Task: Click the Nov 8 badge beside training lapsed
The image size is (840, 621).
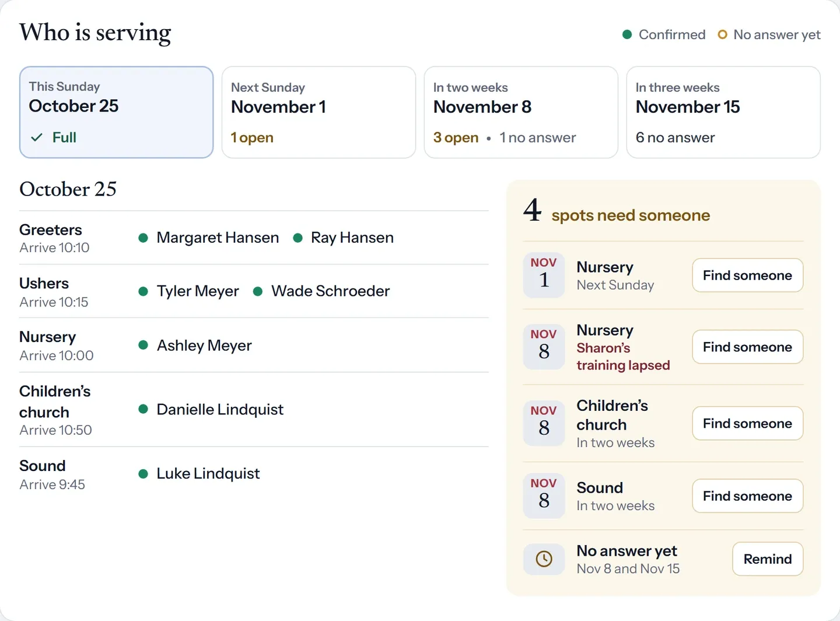Action: coord(544,347)
